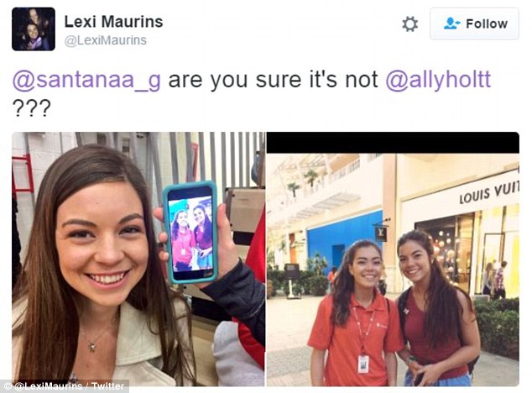The width and height of the screenshot is (532, 393).
Task: Click the Follow button
Action: click(x=474, y=24)
